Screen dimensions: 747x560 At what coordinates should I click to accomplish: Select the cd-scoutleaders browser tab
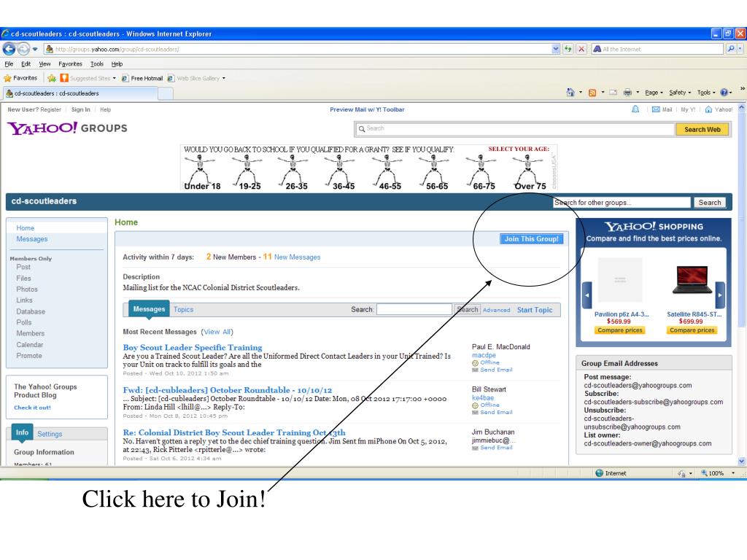[x=80, y=93]
